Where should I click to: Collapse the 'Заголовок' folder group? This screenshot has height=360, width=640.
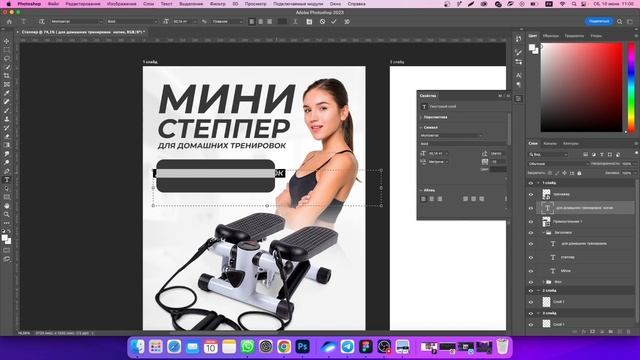click(x=544, y=233)
